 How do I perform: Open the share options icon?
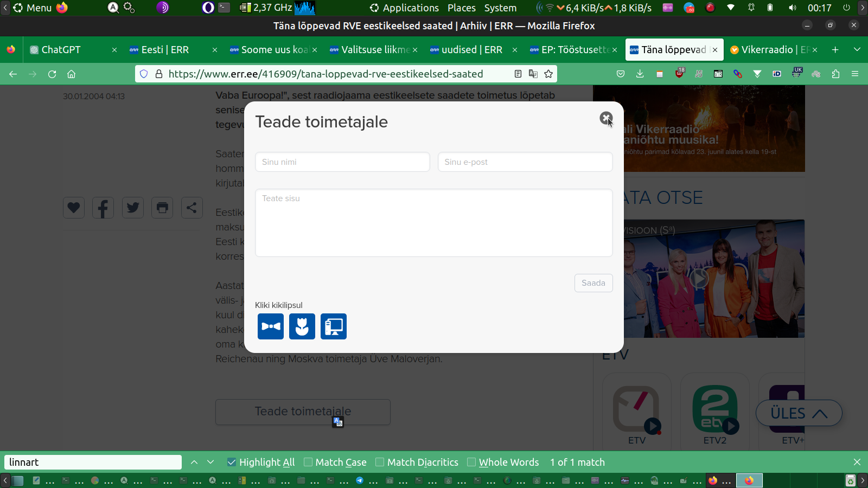pos(192,208)
